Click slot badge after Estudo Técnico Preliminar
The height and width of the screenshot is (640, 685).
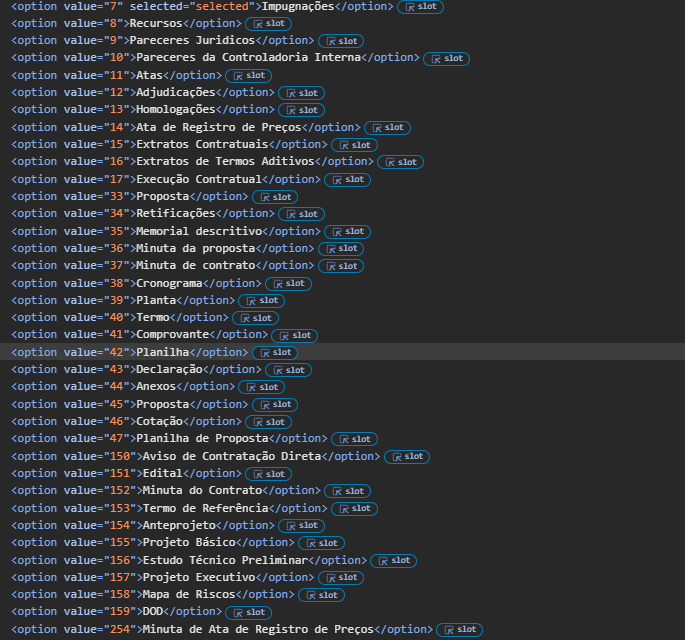[x=393, y=560]
